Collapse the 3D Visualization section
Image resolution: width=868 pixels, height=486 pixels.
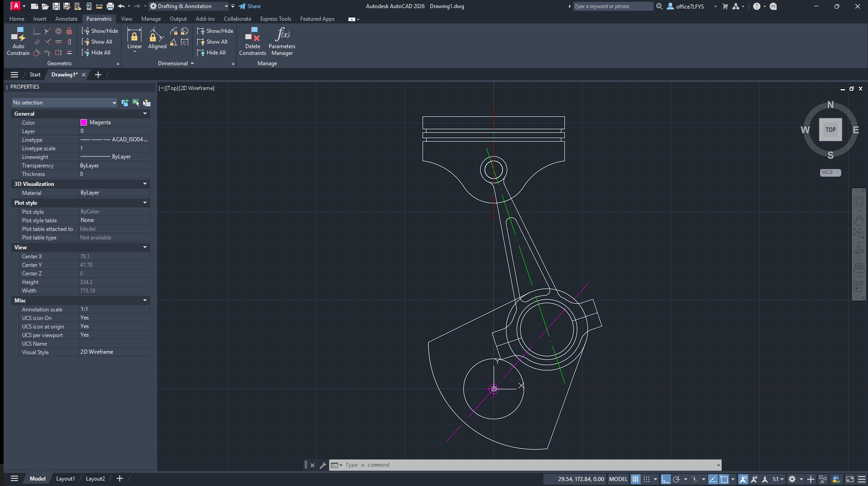coord(145,184)
